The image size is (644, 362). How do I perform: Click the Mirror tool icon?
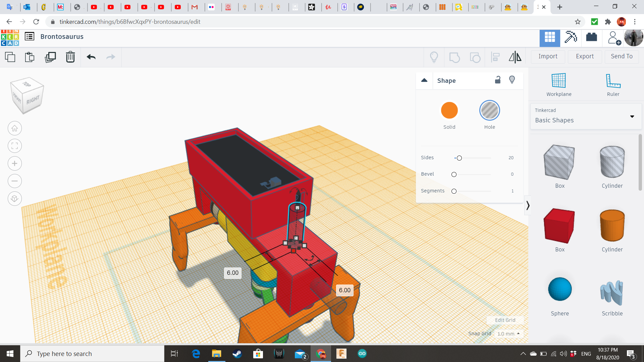click(x=515, y=57)
